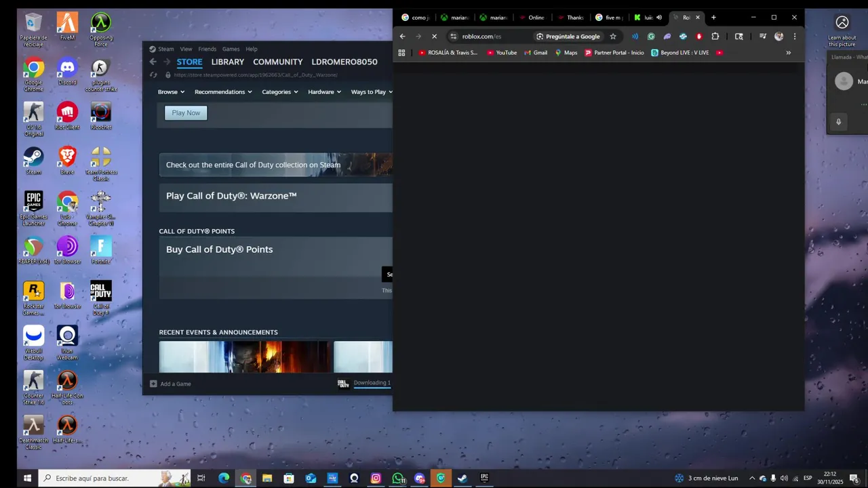
Task: Launch Riot Client desktop icon
Action: (67, 116)
